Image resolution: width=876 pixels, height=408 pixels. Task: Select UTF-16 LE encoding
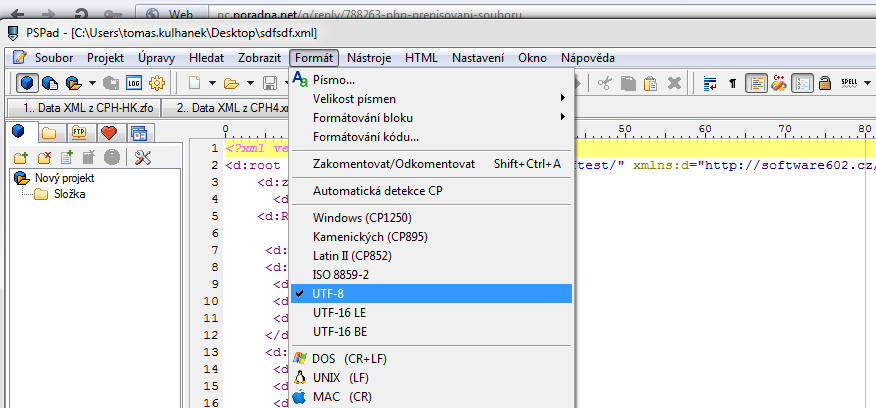point(431,312)
